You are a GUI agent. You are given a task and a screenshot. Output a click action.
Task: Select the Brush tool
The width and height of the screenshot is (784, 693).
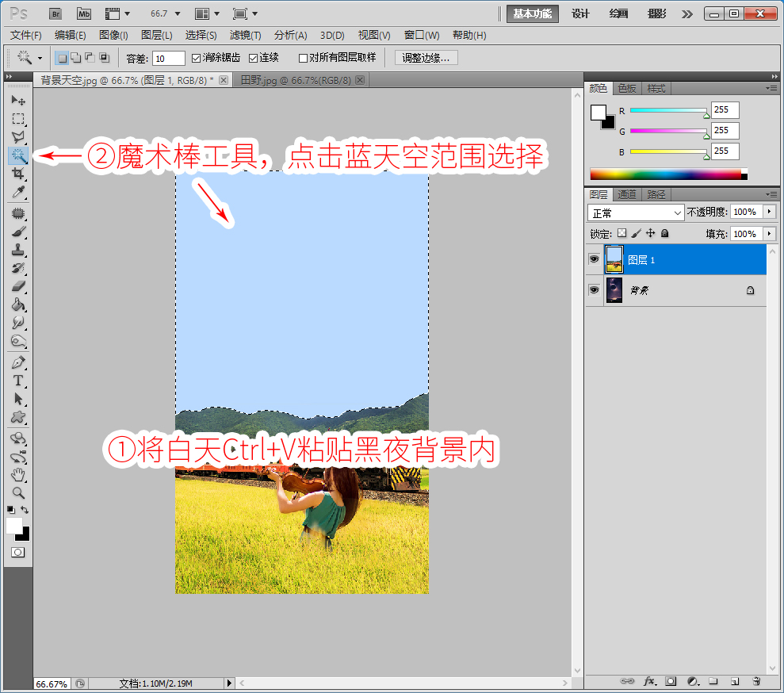coord(18,233)
